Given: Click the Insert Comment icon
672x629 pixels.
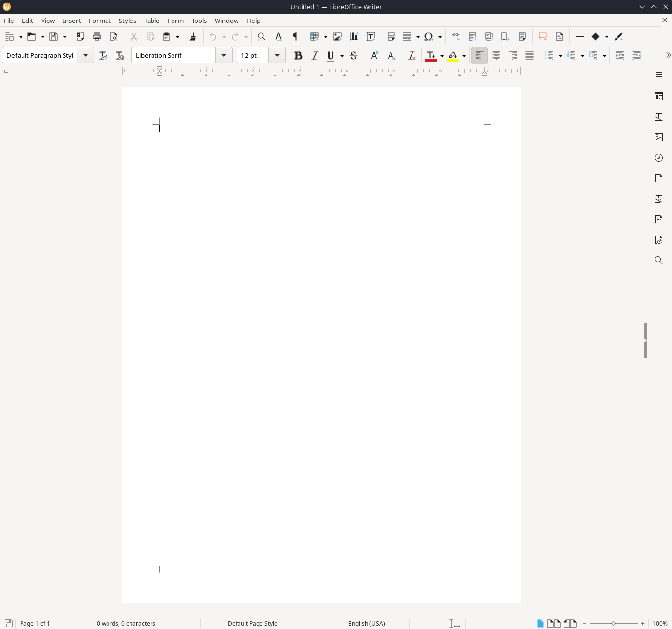Looking at the screenshot, I should click(542, 37).
